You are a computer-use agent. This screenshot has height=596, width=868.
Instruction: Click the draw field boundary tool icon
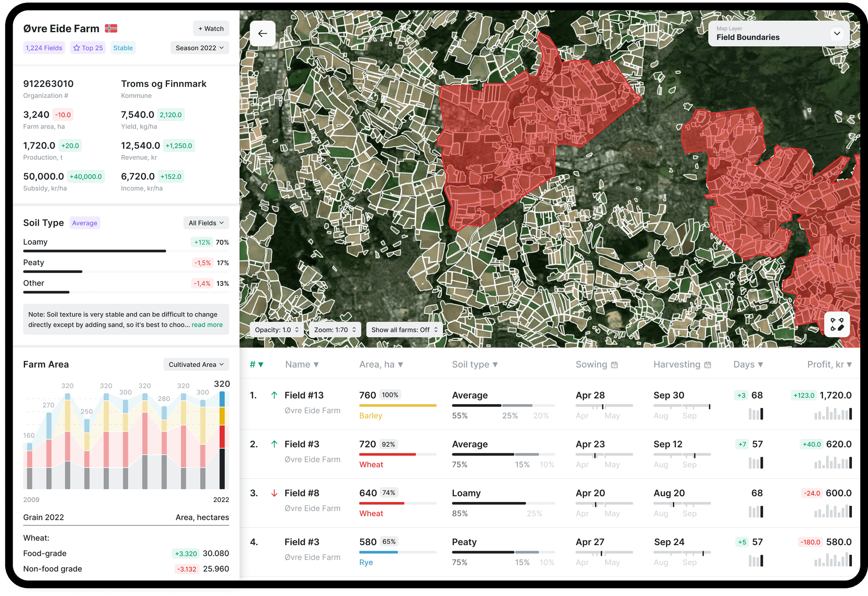(837, 324)
